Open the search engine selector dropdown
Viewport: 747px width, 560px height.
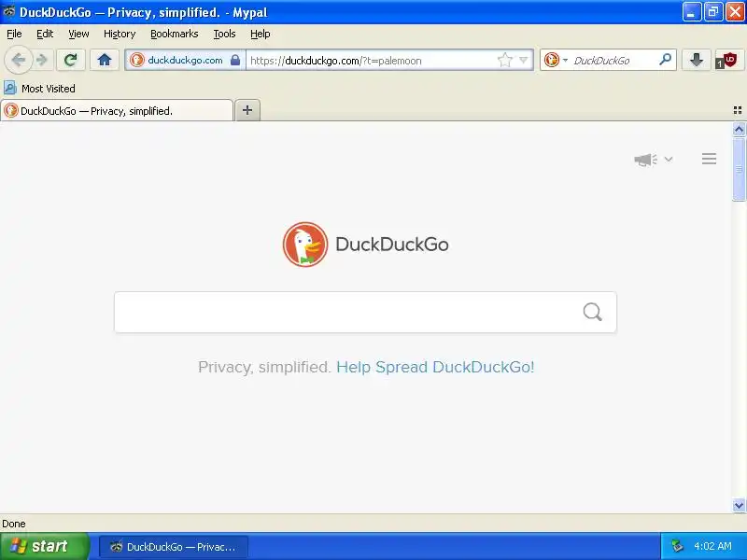pos(557,60)
